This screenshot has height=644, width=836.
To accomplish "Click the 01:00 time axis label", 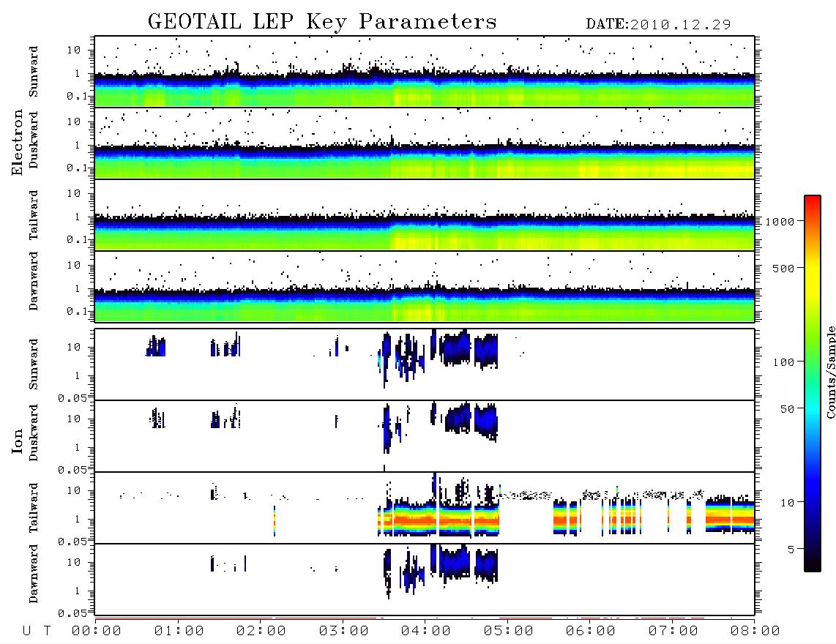I will [x=179, y=631].
